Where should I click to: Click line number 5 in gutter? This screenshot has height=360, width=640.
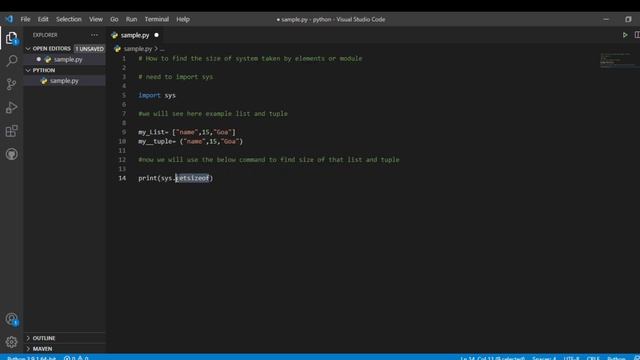click(124, 95)
